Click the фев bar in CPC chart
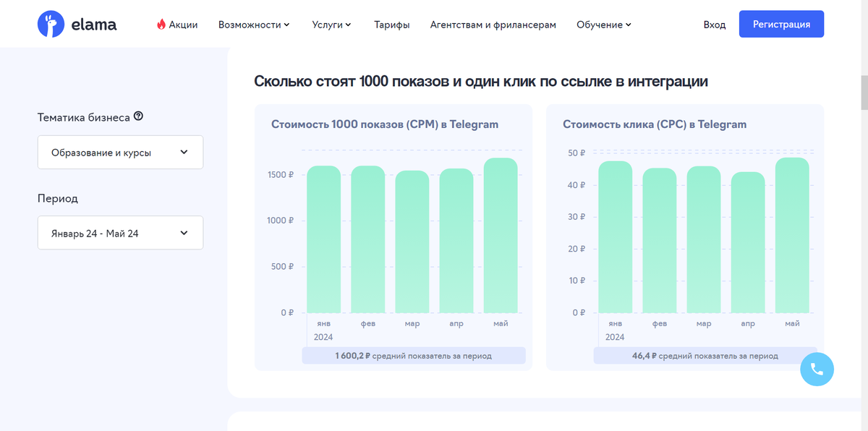This screenshot has height=431, width=868. (660, 241)
